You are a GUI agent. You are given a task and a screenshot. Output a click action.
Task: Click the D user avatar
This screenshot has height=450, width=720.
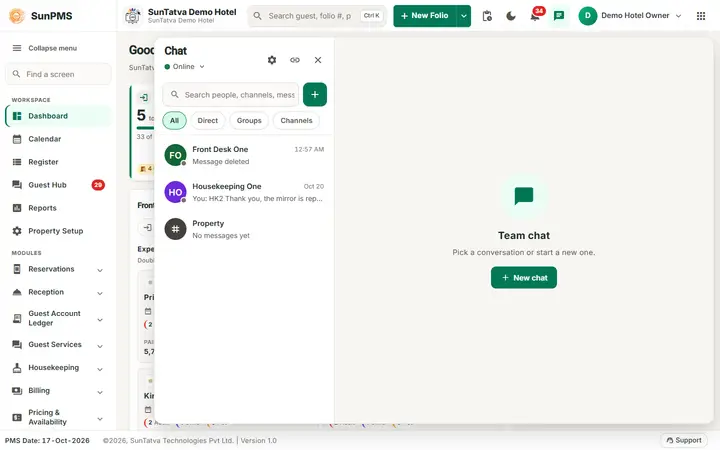[587, 16]
